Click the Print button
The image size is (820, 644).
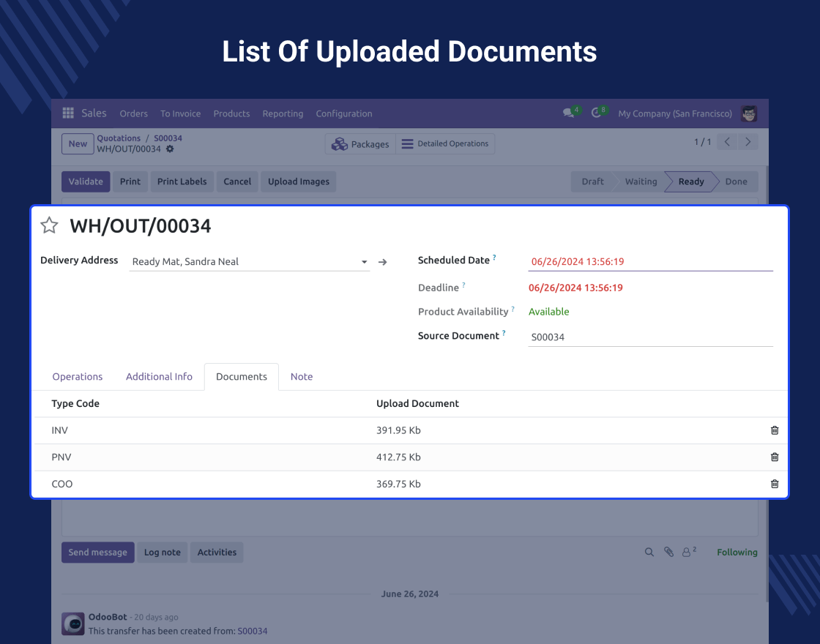pos(130,181)
